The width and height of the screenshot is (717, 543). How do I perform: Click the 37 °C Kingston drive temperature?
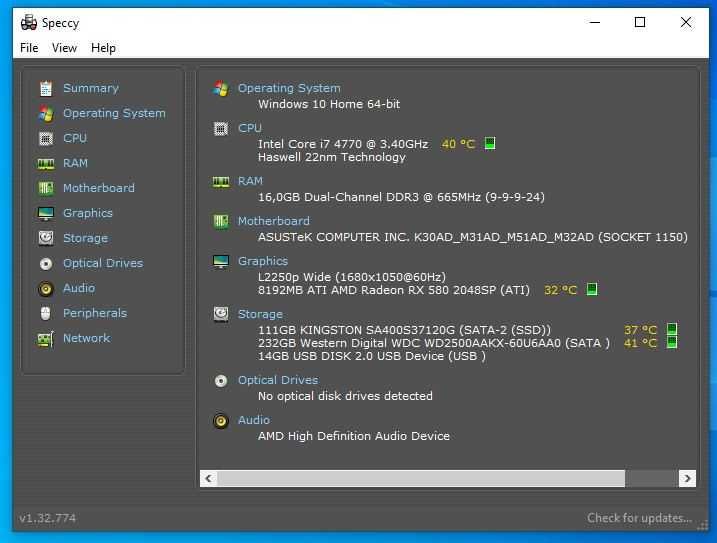pyautogui.click(x=641, y=330)
